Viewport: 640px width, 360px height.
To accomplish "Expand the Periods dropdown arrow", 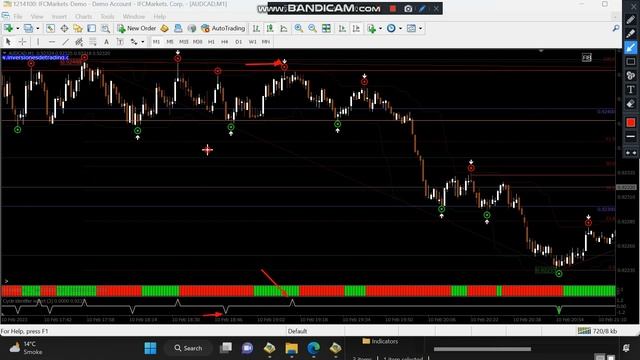I will coord(400,28).
